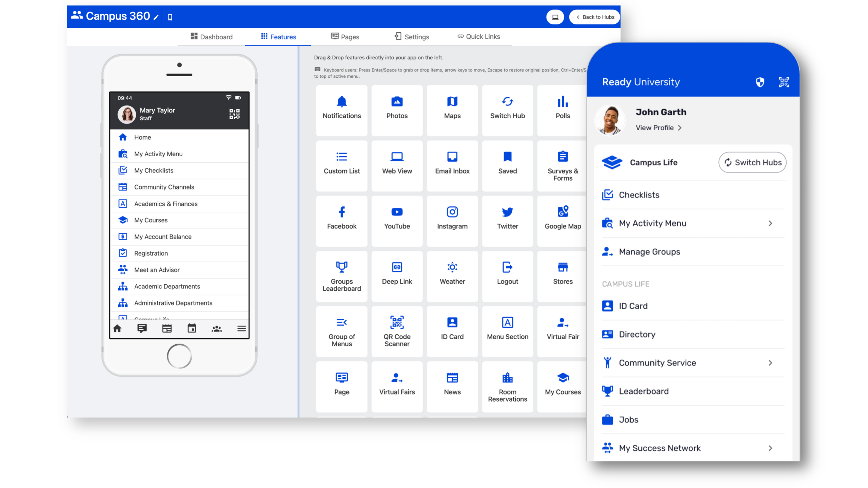The width and height of the screenshot is (868, 488).
Task: Open the Notifications feature tile
Action: pyautogui.click(x=341, y=110)
